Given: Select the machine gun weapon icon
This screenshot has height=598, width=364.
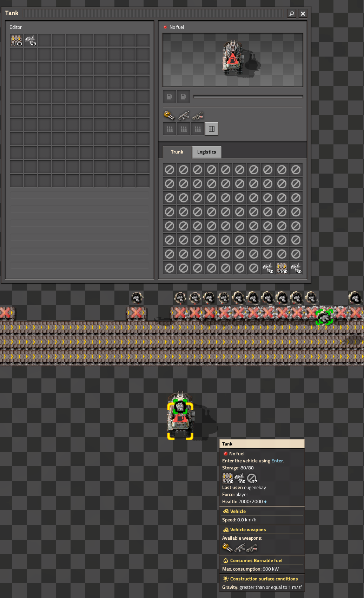Looking at the screenshot, I should pos(184,115).
